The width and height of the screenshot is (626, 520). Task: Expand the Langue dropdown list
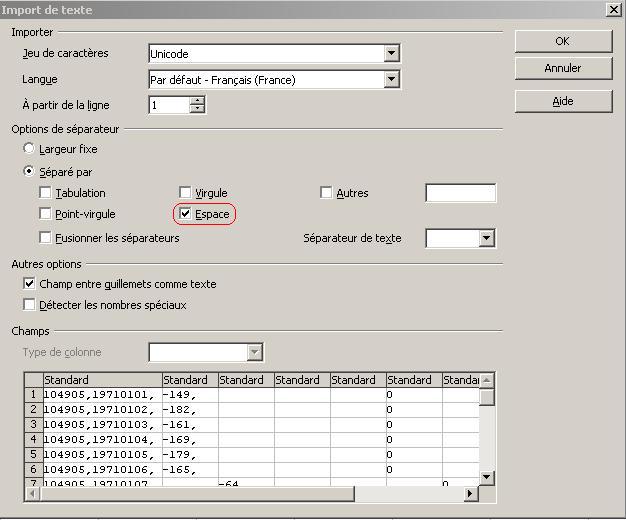(x=392, y=79)
